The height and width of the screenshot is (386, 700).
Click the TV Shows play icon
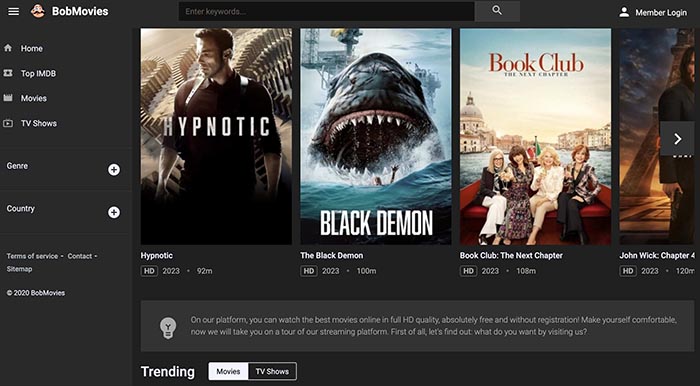pyautogui.click(x=8, y=123)
